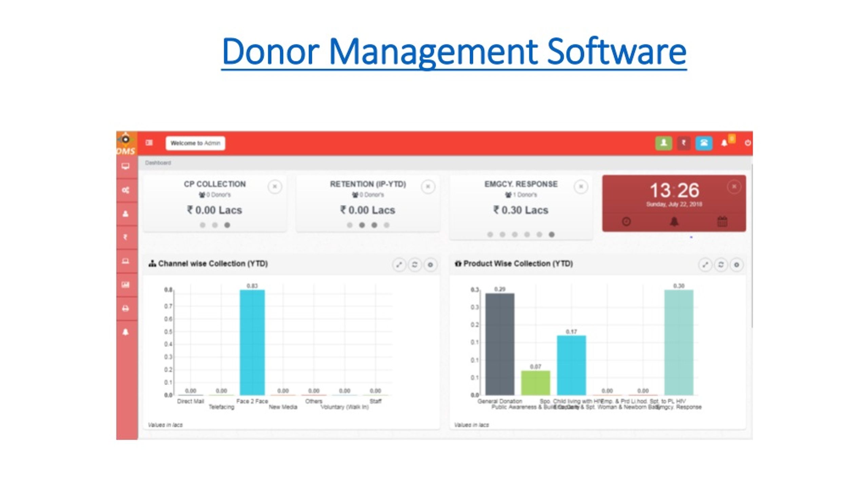Toggle the sidebar with the hamburger icon

pyautogui.click(x=148, y=143)
